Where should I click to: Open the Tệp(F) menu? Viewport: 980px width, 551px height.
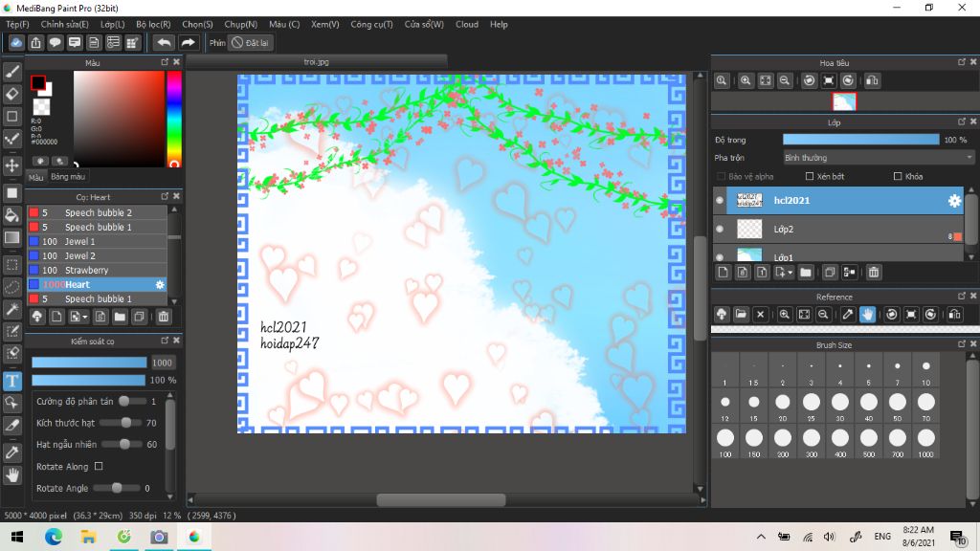[x=17, y=24]
